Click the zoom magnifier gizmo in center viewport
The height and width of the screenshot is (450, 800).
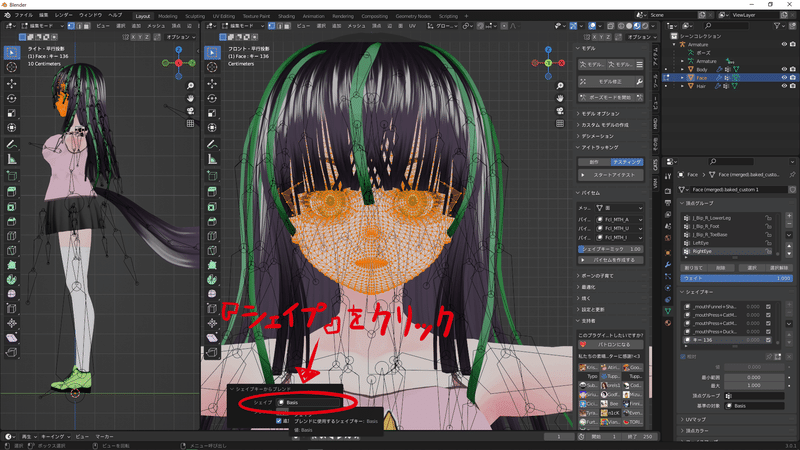tap(560, 86)
